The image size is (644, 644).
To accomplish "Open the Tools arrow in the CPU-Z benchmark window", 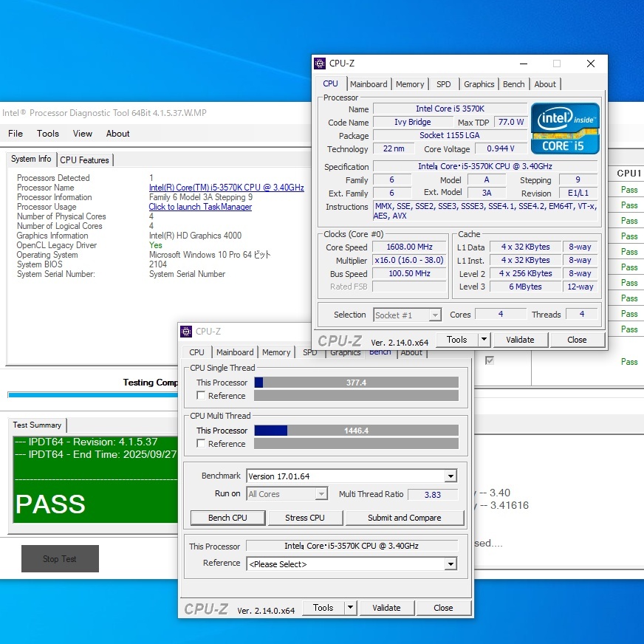I will [x=350, y=608].
